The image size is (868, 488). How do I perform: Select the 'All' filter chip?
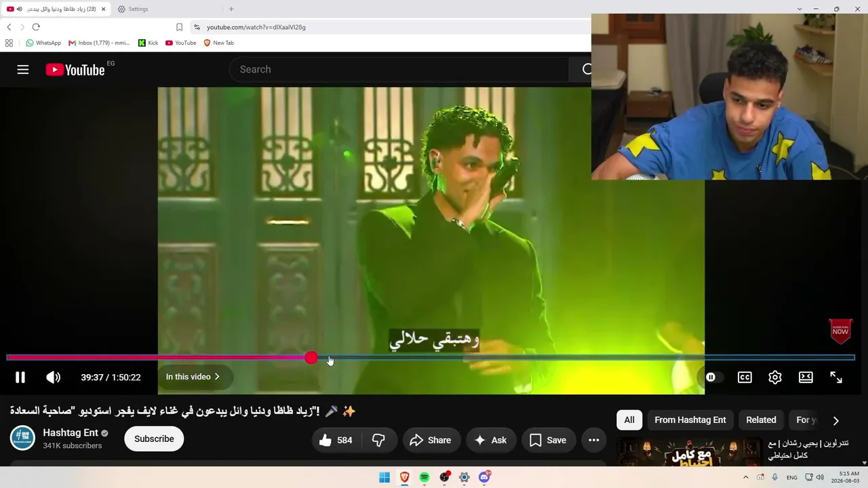click(629, 420)
